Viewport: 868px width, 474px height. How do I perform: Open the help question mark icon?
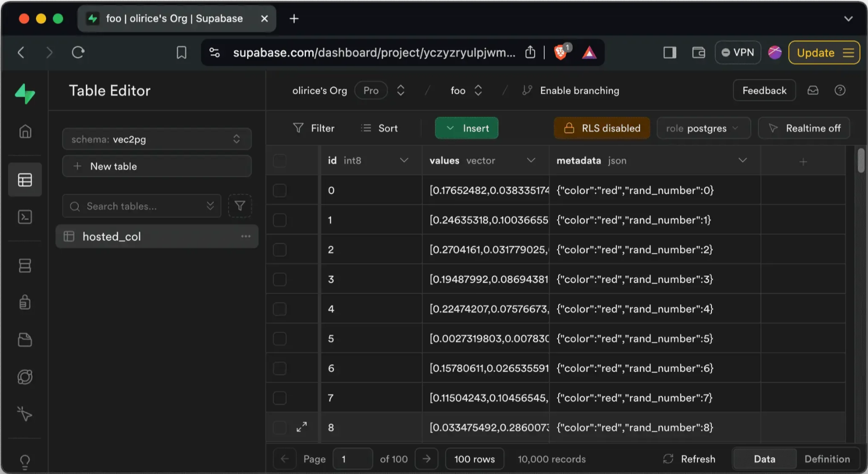tap(840, 90)
